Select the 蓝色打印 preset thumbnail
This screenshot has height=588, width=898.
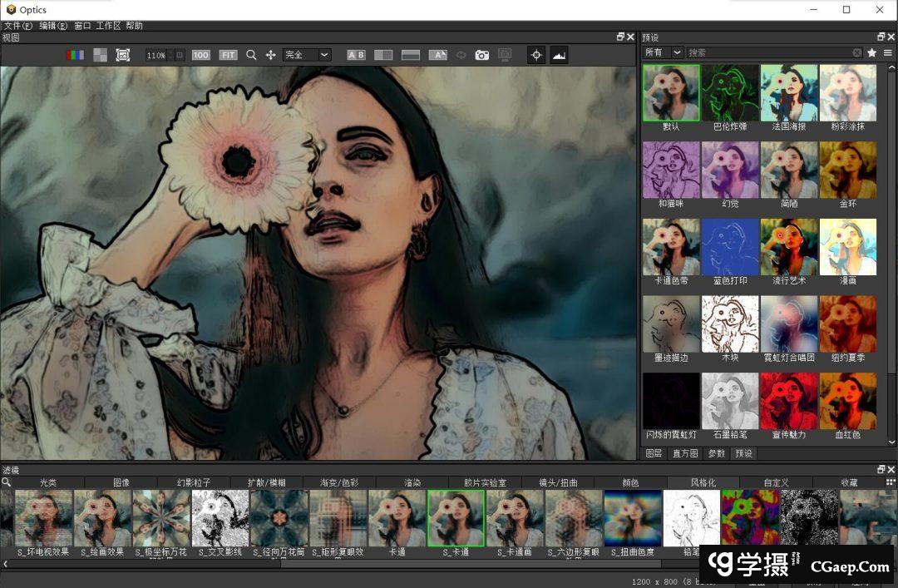730,247
